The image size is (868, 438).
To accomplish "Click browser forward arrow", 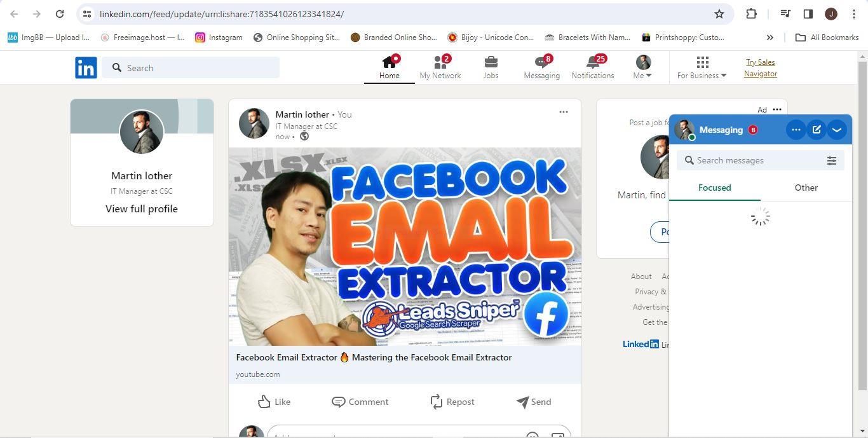I will [37, 14].
